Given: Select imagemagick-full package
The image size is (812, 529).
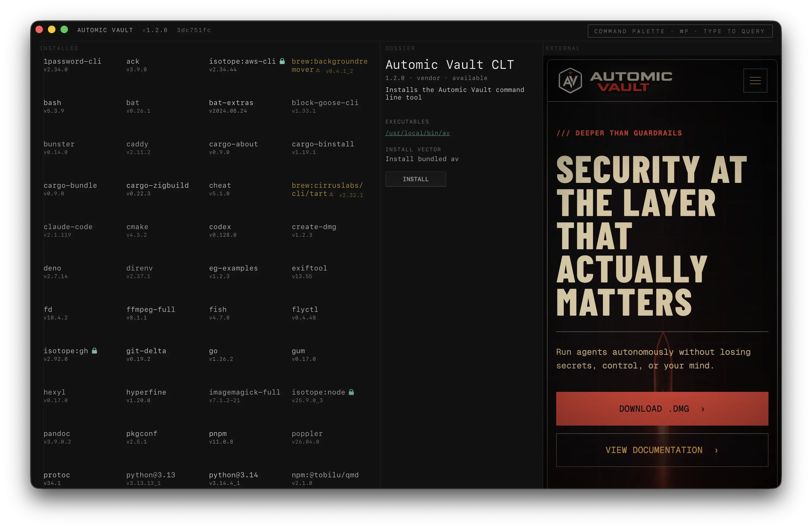Looking at the screenshot, I should tap(245, 396).
